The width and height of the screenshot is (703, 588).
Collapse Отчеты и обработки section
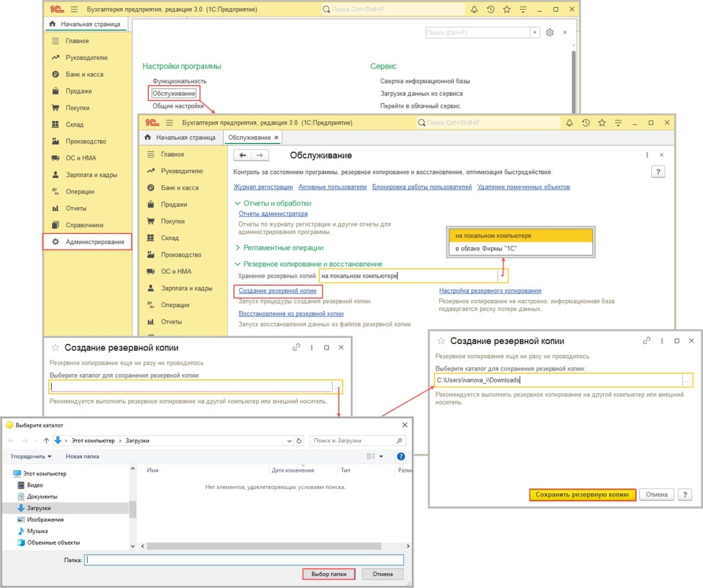238,203
